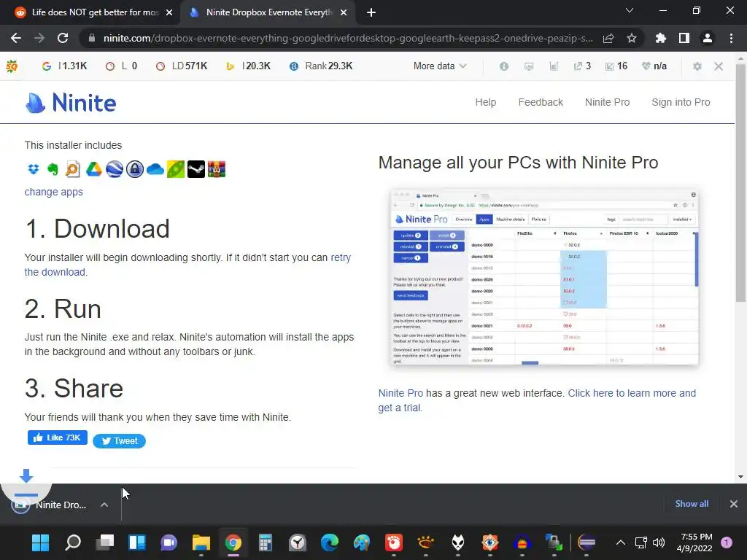
Task: Open the Help menu link
Action: tap(485, 102)
